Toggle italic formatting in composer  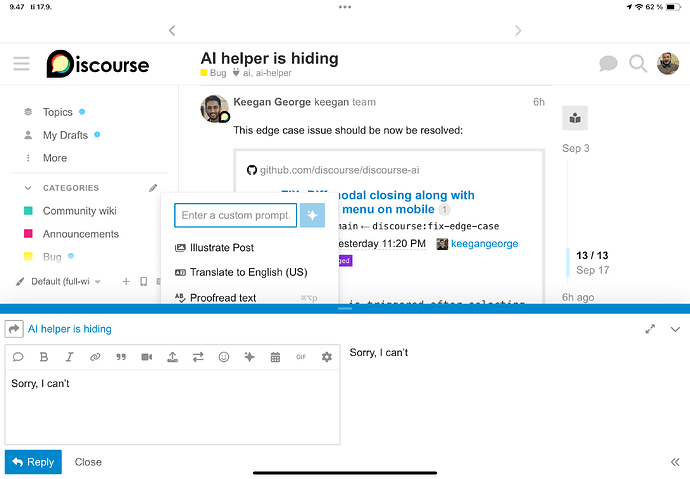[70, 357]
